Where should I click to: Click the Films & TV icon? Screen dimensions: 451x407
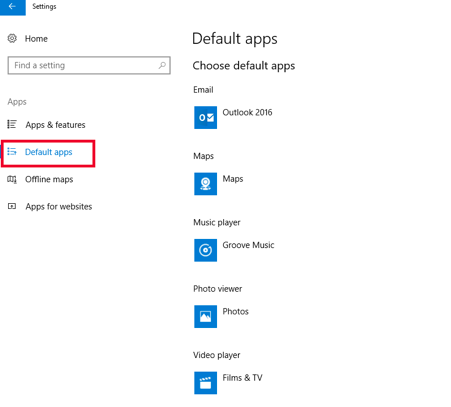(x=205, y=383)
